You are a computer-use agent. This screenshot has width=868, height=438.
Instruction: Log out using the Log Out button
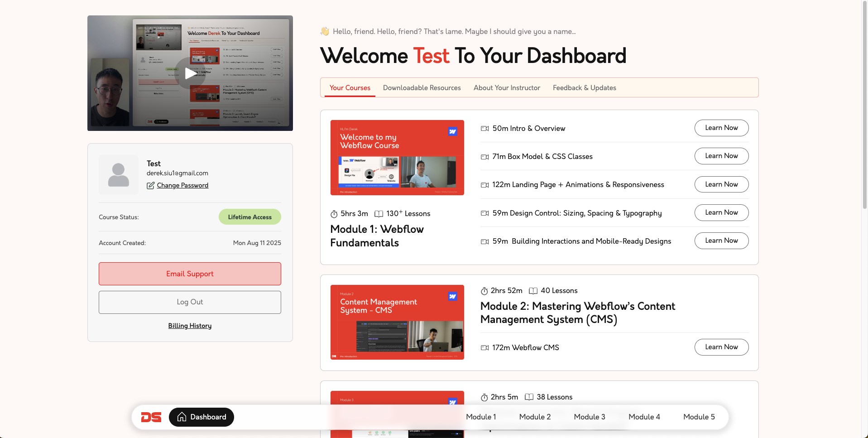tap(190, 302)
